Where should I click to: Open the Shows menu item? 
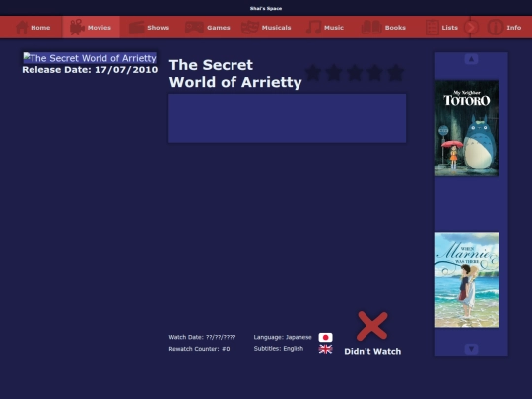158,28
